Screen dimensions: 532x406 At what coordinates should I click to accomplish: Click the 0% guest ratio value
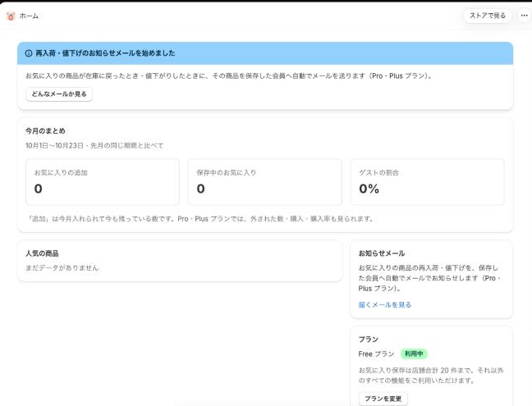[369, 189]
